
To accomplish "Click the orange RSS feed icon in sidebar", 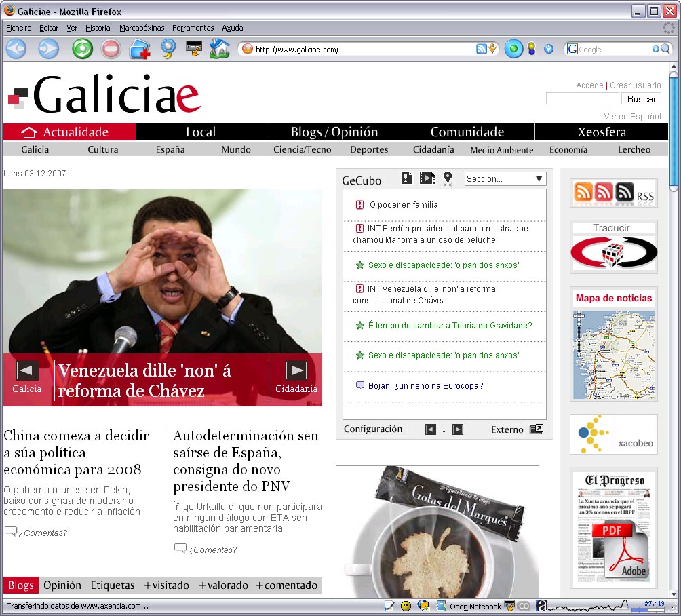I will click(x=583, y=192).
